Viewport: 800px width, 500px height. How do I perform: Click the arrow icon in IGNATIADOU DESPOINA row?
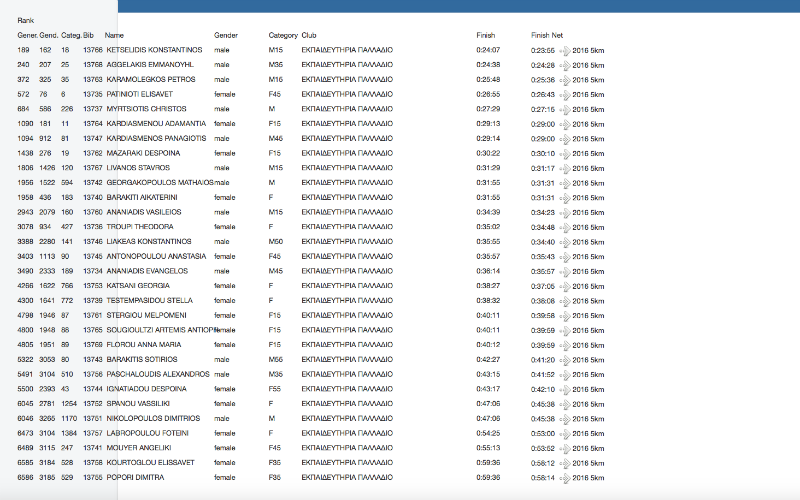[x=565, y=390]
